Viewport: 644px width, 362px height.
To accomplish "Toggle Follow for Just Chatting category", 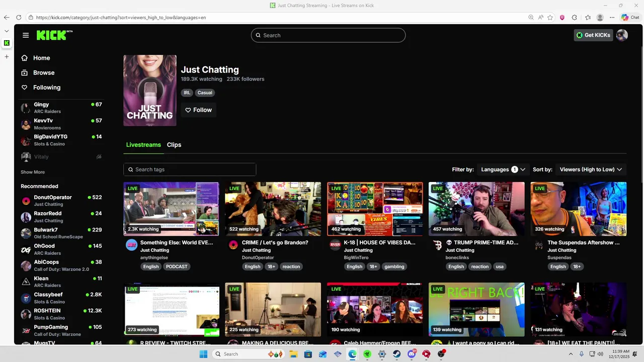I will coord(199,110).
